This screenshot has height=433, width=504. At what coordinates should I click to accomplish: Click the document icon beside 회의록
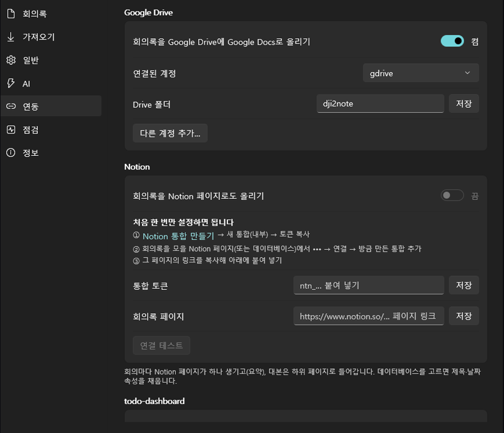[x=11, y=14]
